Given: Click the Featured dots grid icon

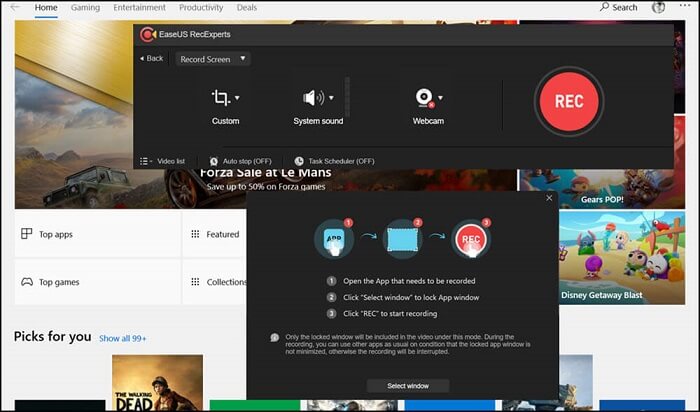Looking at the screenshot, I should pos(195,234).
